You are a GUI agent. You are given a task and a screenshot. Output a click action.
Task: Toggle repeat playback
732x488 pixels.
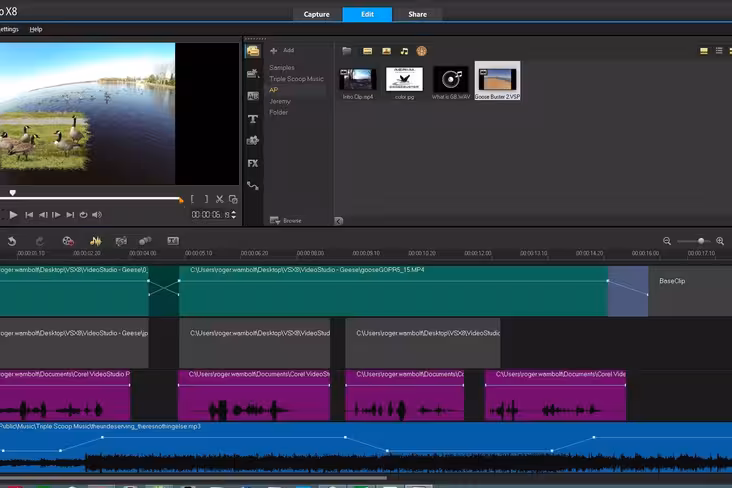coord(83,215)
